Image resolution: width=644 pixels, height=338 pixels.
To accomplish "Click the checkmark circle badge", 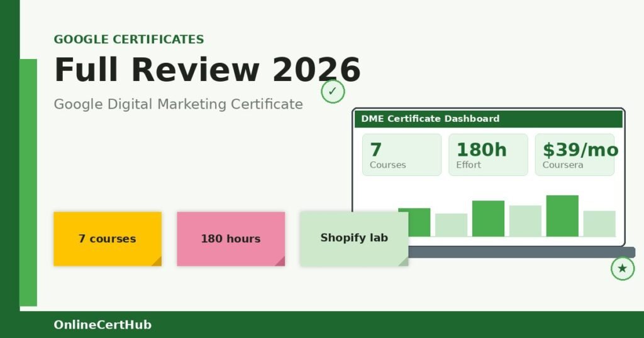I will click(333, 92).
